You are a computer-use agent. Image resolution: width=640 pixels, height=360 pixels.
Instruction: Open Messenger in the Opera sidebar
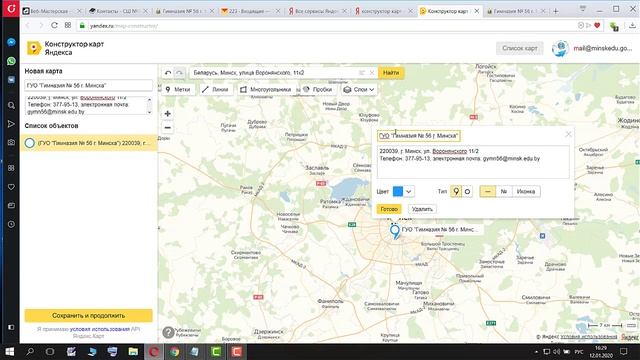click(11, 42)
